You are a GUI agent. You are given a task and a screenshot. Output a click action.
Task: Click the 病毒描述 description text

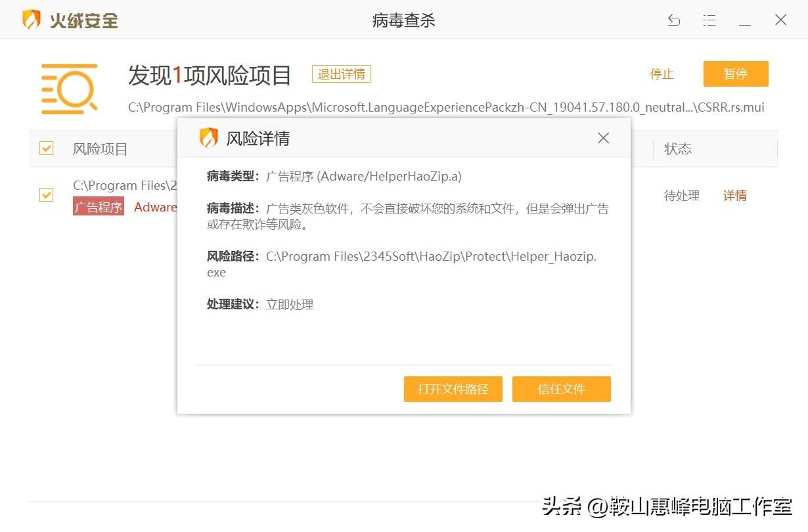(x=408, y=217)
